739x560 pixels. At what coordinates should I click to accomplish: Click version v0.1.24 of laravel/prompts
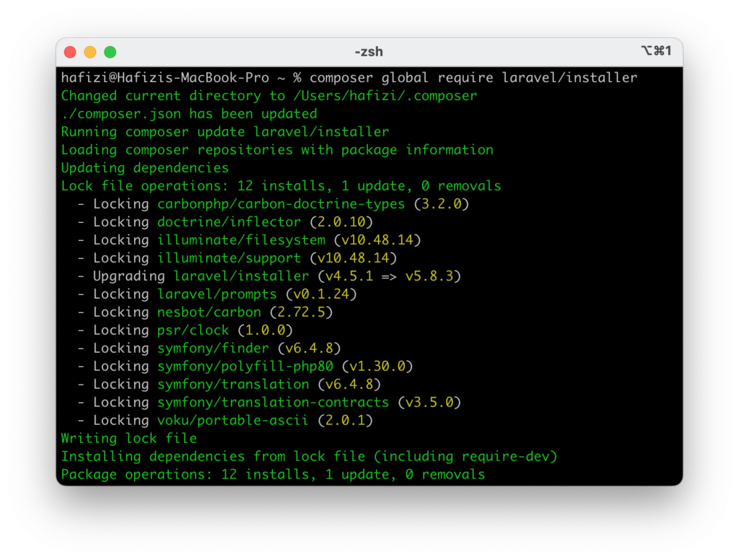(x=321, y=294)
